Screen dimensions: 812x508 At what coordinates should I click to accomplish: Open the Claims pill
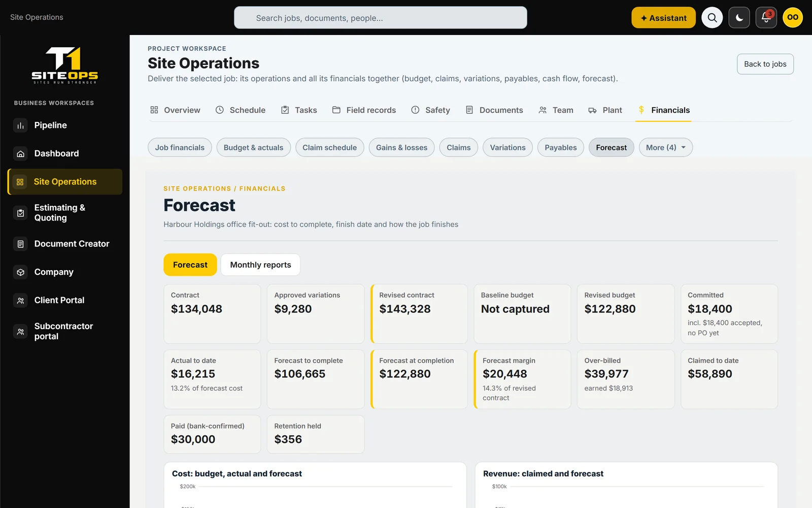click(x=458, y=147)
